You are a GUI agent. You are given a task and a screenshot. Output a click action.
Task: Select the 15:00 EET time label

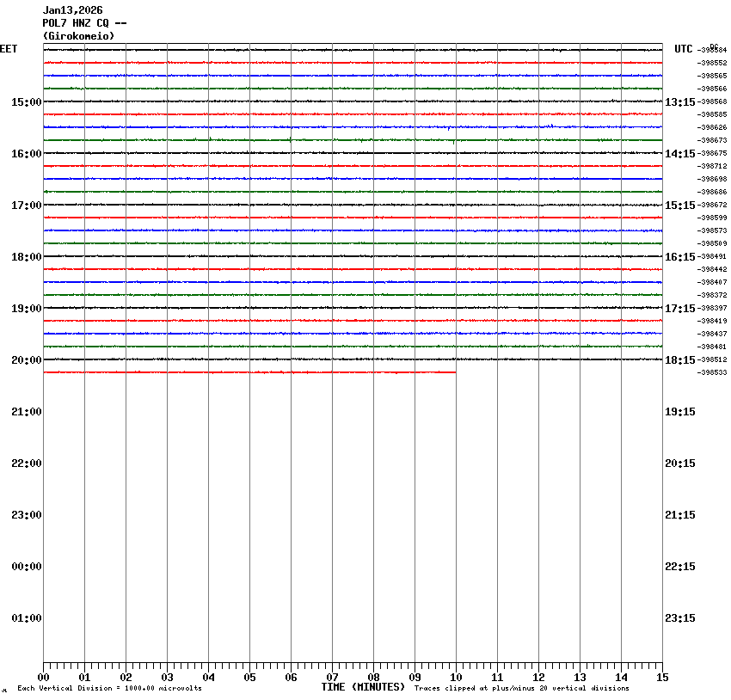(x=26, y=102)
